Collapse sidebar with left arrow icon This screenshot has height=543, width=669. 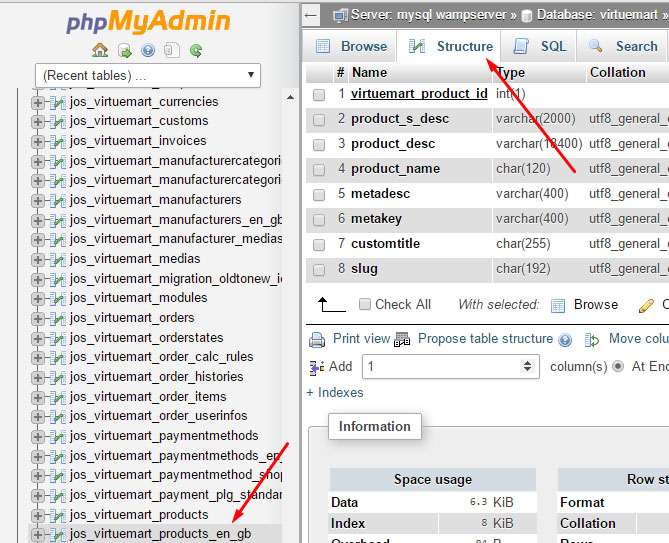coord(311,16)
